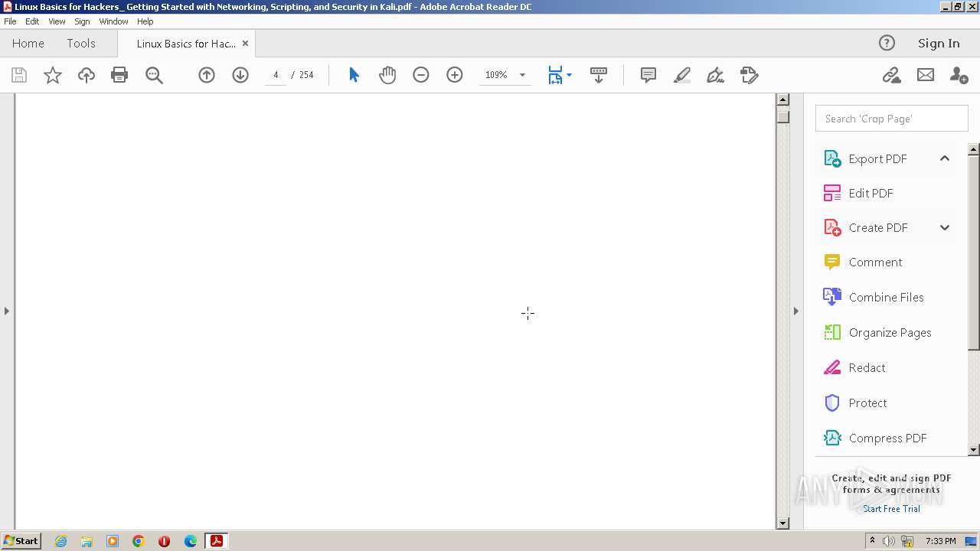The width and height of the screenshot is (980, 551).
Task: Open the Create PDF tool
Action: [x=878, y=227]
